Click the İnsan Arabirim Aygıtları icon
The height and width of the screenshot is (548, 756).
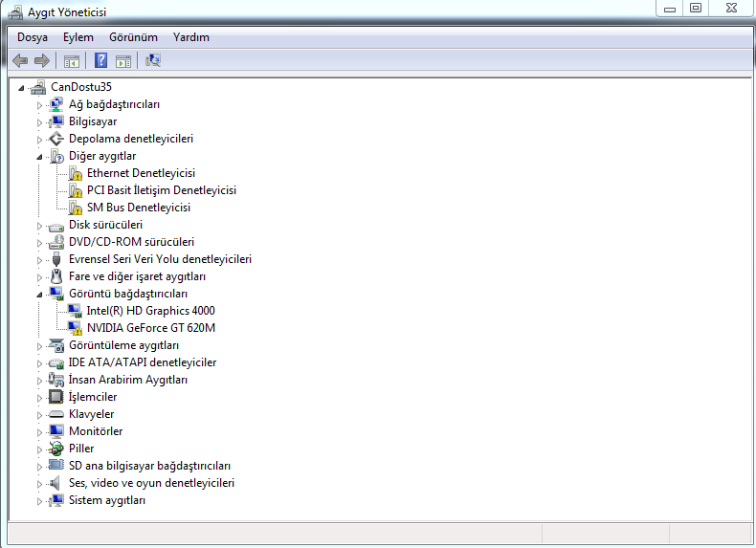click(56, 380)
